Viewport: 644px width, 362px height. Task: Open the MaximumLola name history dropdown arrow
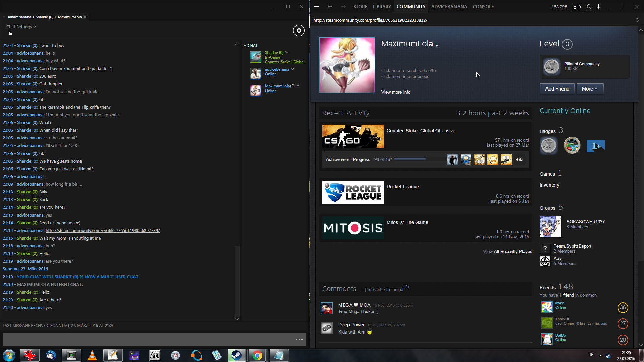[437, 45]
